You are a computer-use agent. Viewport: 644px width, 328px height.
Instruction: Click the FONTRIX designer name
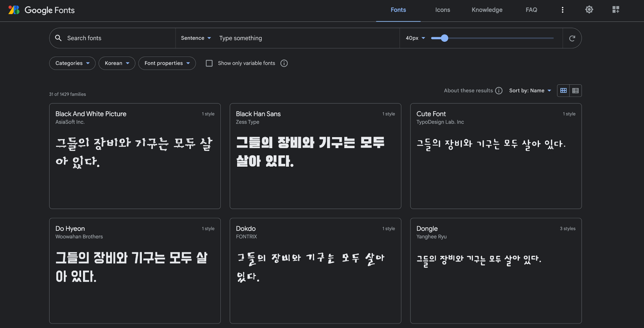247,237
